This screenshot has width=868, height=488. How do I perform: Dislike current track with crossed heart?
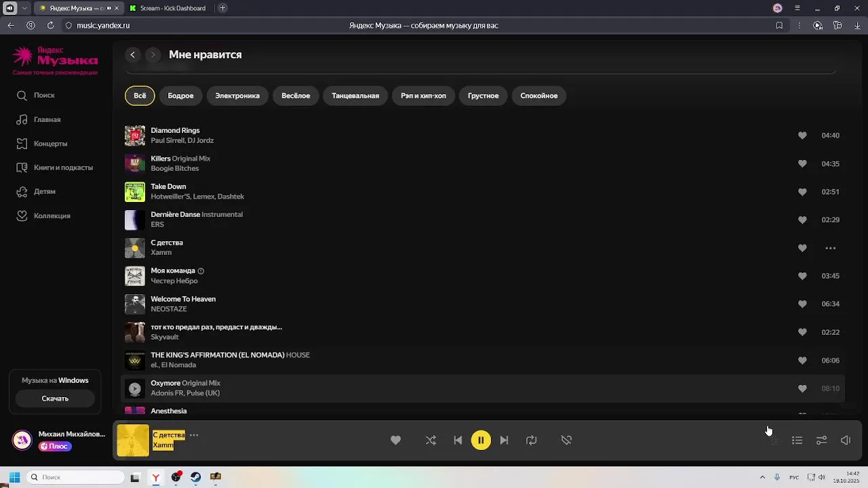[x=566, y=441]
